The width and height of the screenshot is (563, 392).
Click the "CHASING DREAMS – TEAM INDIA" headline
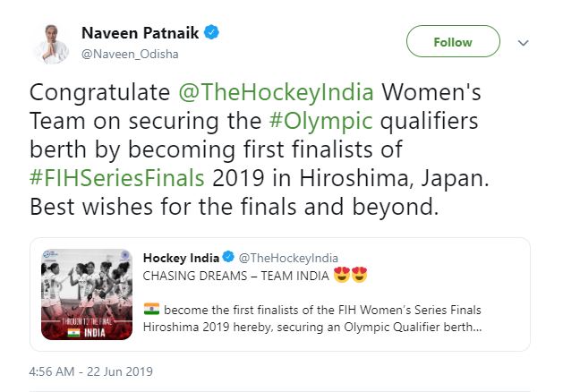point(237,276)
